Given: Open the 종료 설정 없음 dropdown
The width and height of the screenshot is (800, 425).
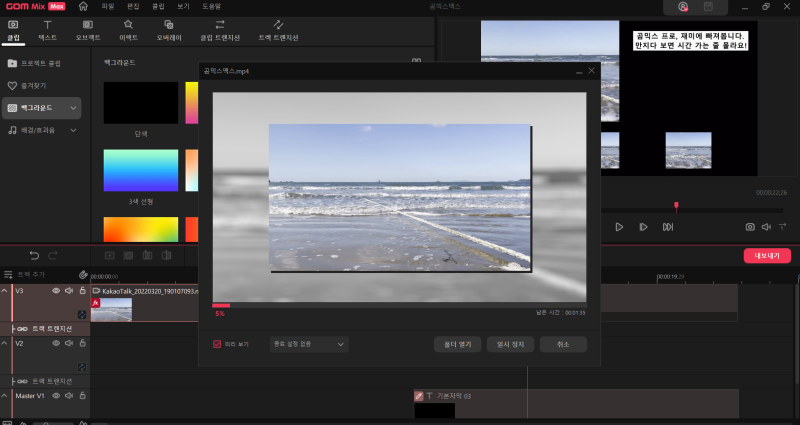Looking at the screenshot, I should click(309, 344).
